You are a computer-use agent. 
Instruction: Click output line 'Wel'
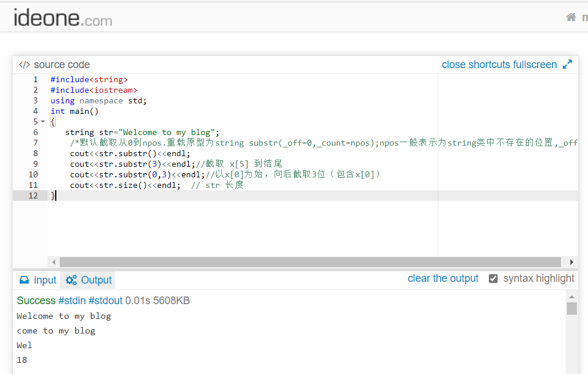coord(25,345)
